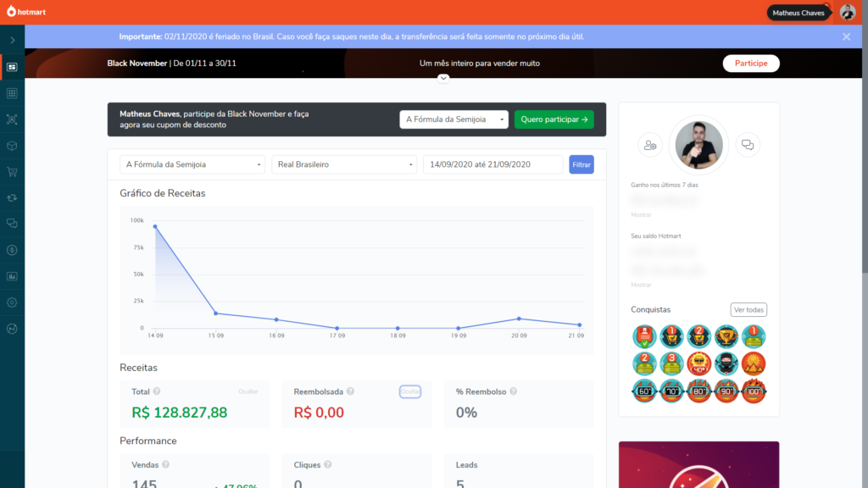Click the 60° achievement badge

(x=644, y=391)
